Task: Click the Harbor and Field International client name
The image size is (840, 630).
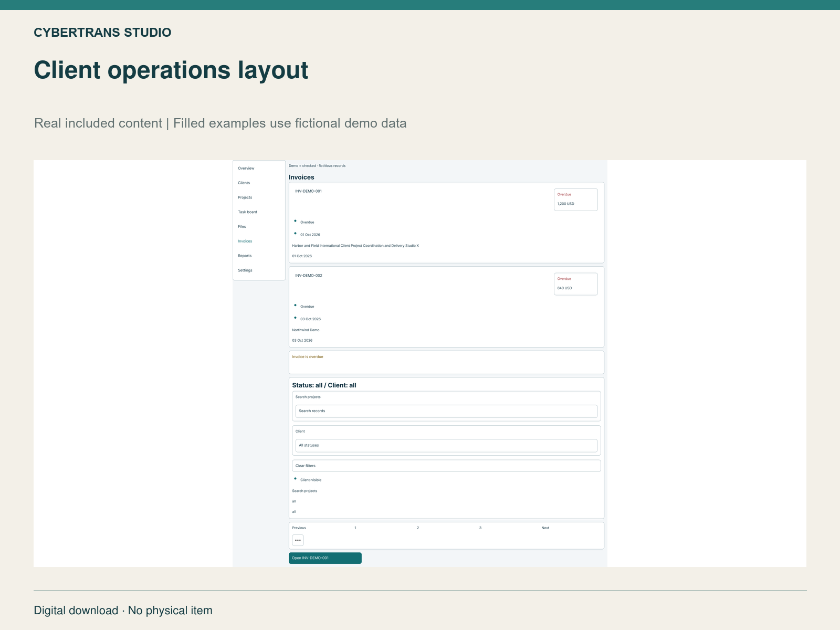Action: (x=355, y=246)
